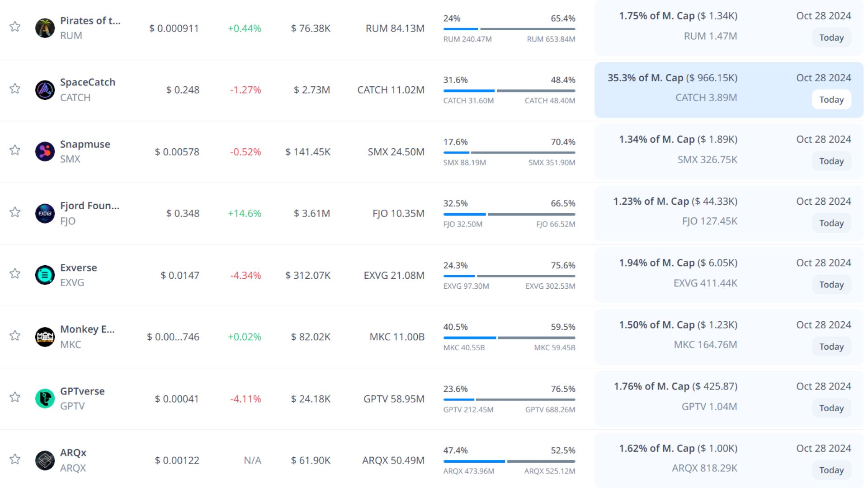Click the ARQx token logo icon
The image size is (868, 488).
pyautogui.click(x=45, y=460)
